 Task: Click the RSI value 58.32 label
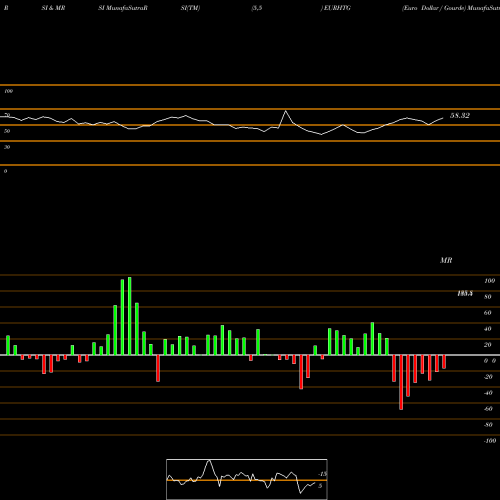coord(460,116)
